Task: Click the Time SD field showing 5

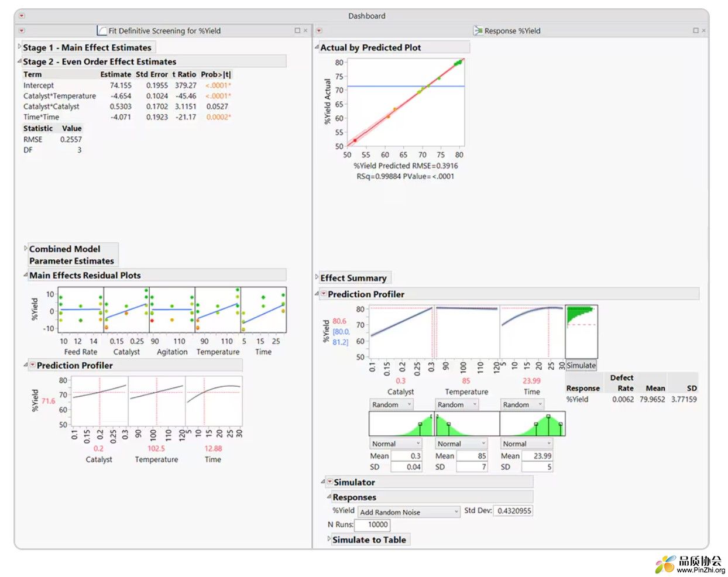Action: pyautogui.click(x=537, y=467)
